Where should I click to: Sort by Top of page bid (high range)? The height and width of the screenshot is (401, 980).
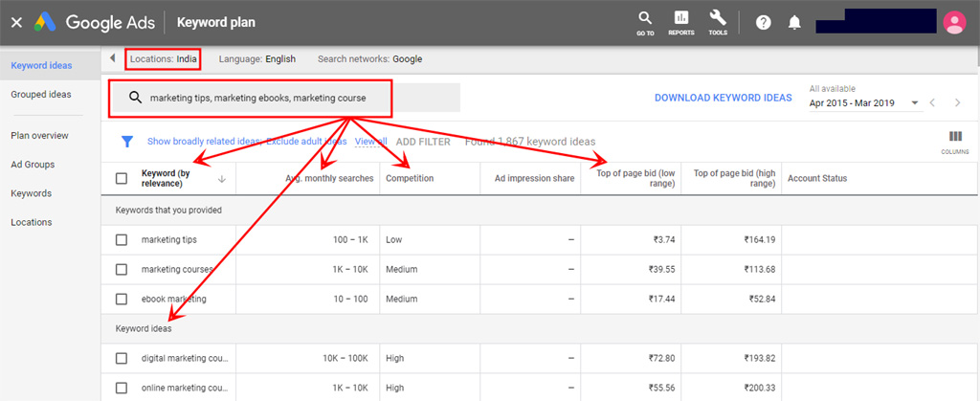coord(734,179)
